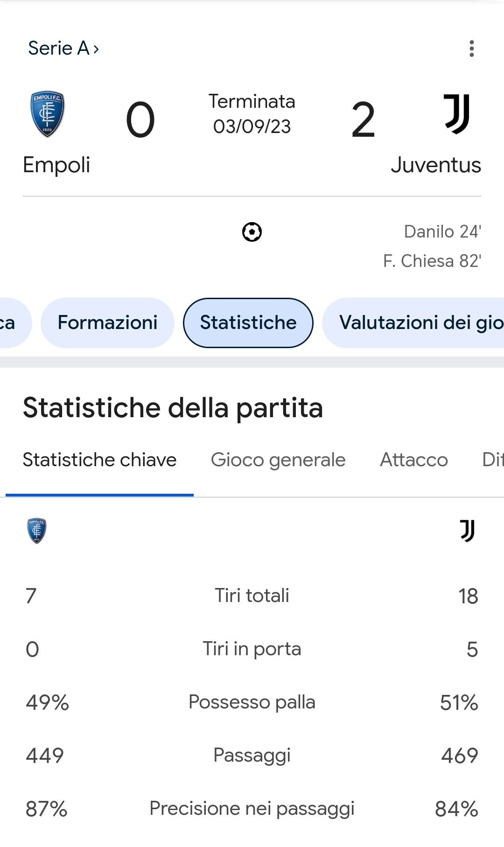
Task: Click the Empoli FC crest in header
Action: click(x=47, y=114)
